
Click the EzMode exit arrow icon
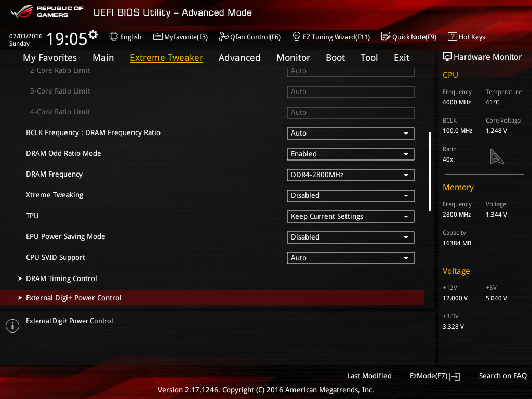[x=455, y=376]
